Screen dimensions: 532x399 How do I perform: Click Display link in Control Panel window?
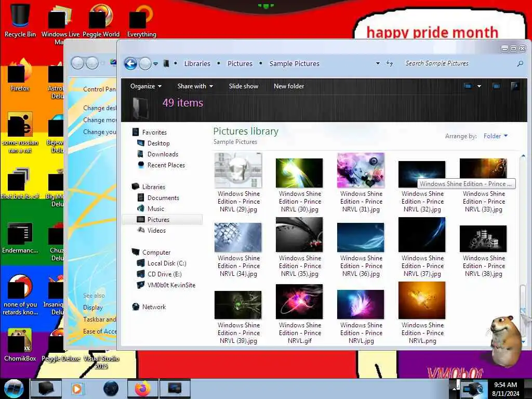(92, 308)
